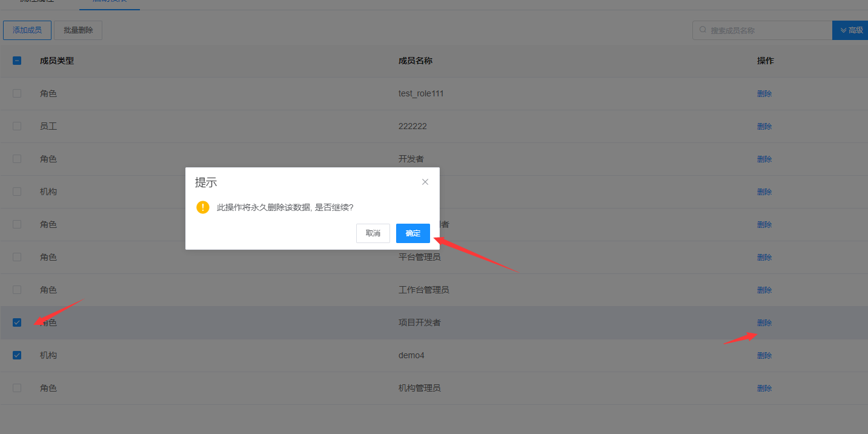Select the currently active second tab
The image size is (868, 434).
coord(109,2)
